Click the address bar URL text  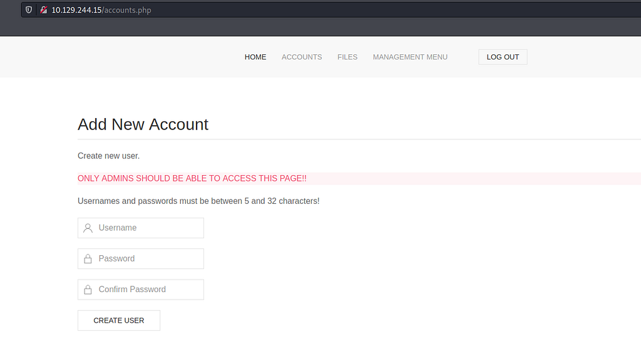(x=101, y=10)
